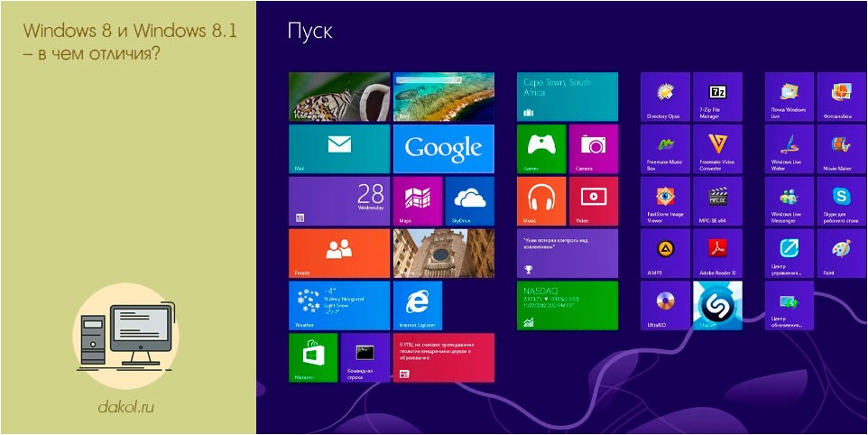Open the Магазин store tile

[x=313, y=357]
